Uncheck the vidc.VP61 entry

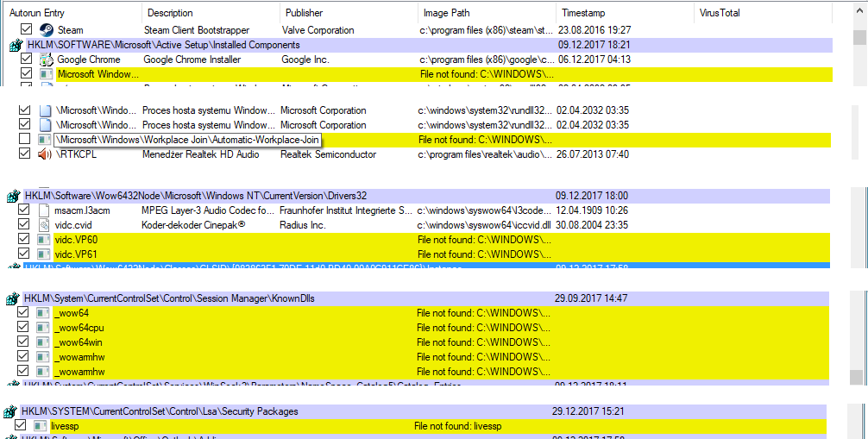[x=23, y=253]
